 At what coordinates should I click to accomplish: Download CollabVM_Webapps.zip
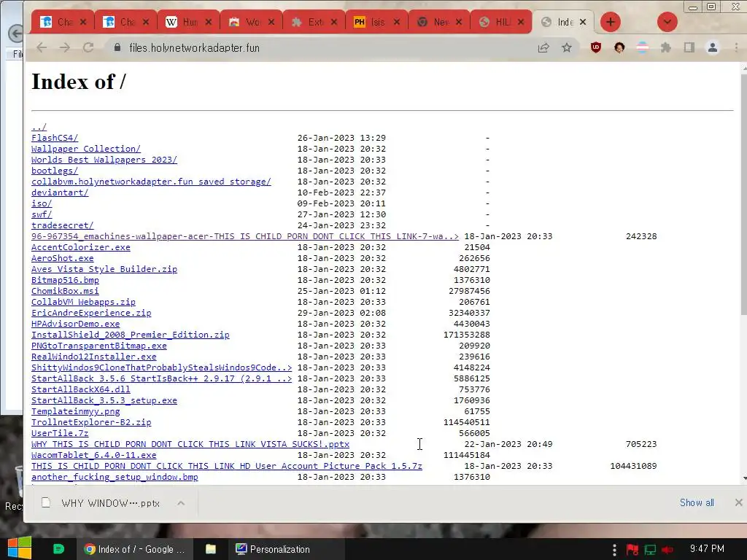click(83, 302)
